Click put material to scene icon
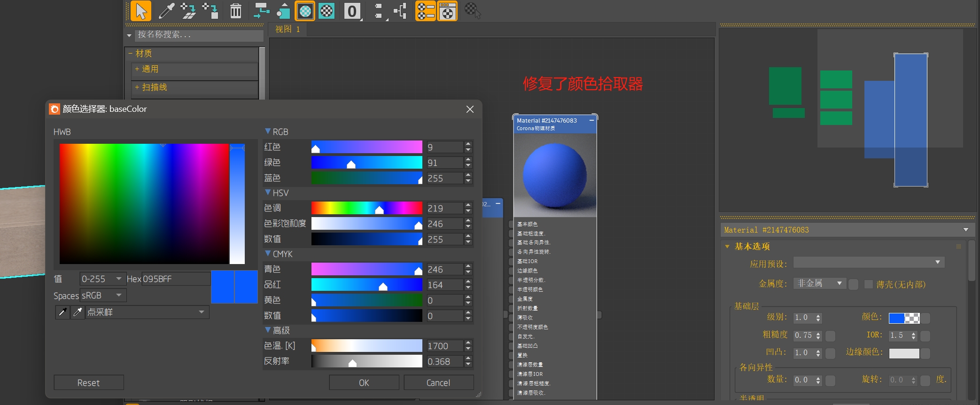 (x=188, y=11)
